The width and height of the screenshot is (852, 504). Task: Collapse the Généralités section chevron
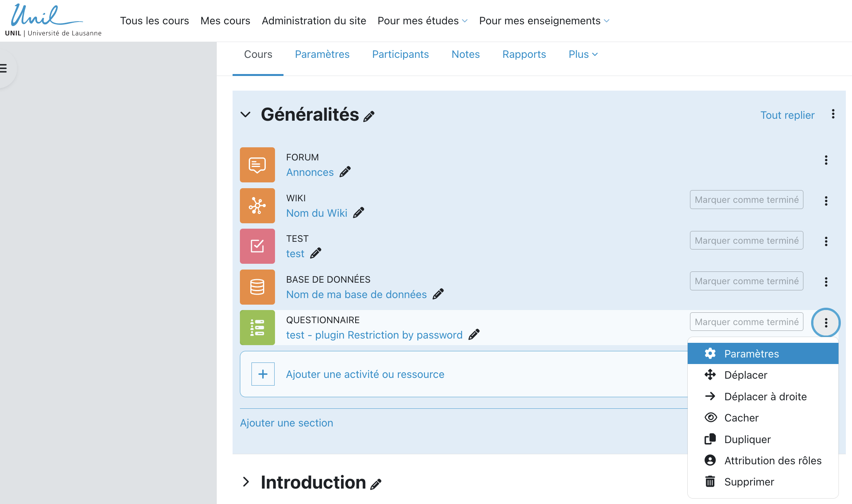(245, 115)
